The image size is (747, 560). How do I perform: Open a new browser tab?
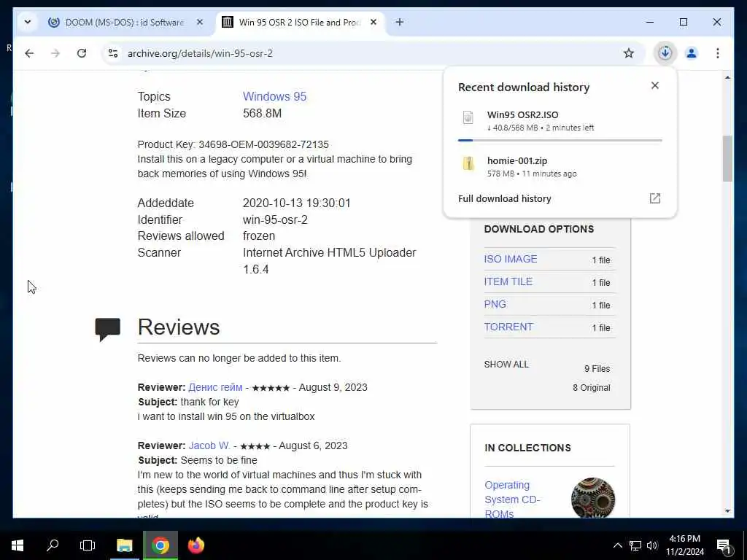400,22
